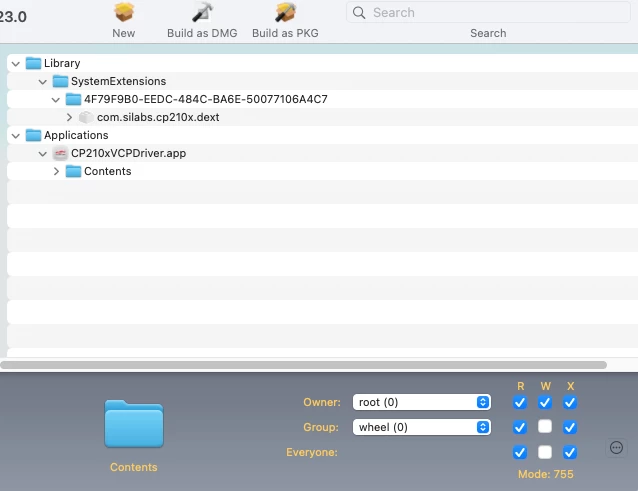638x491 pixels.
Task: Select the Applications row text
Action: coord(76,135)
